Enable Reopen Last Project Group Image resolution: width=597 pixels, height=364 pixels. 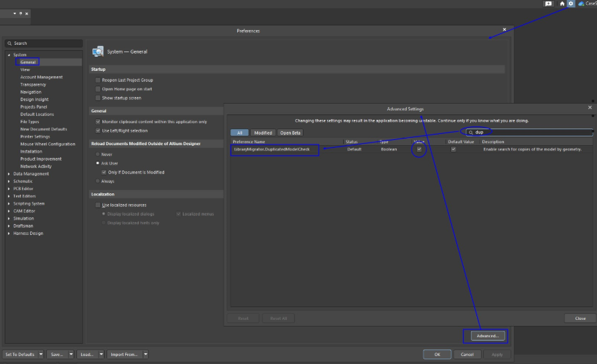click(98, 80)
